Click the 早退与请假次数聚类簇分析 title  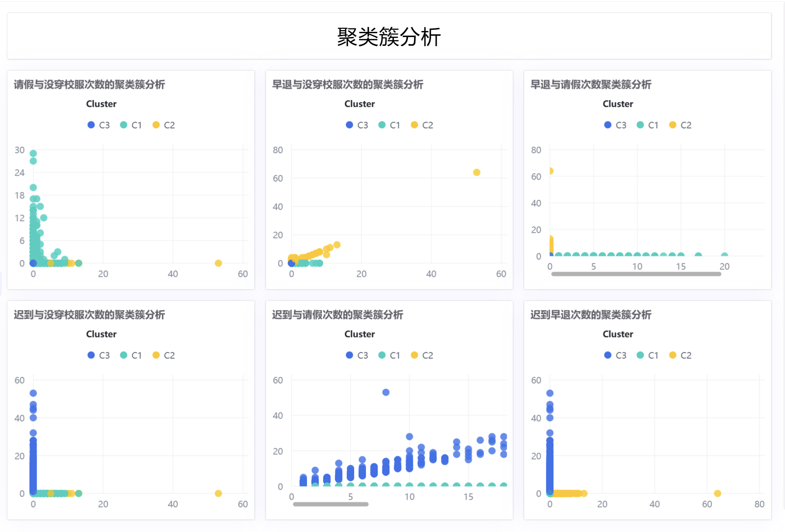point(590,85)
